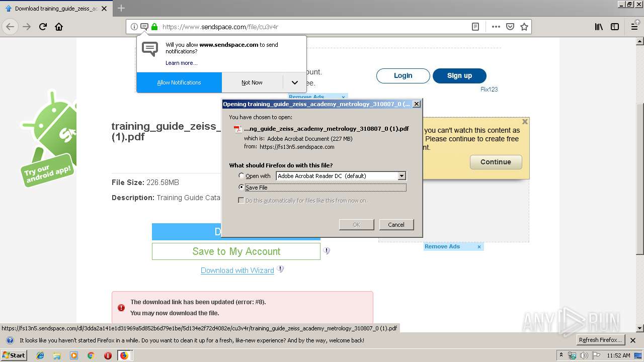Click info icon beside Save to My Account
This screenshot has height=362, width=644.
tap(327, 250)
